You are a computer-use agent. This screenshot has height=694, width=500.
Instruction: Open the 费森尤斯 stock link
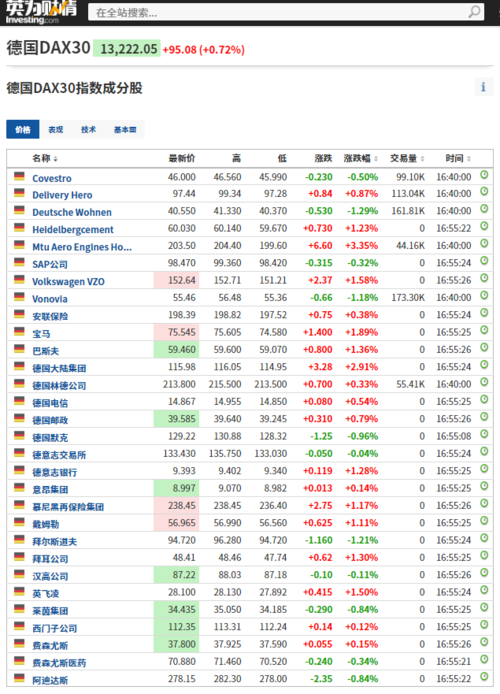(50, 646)
